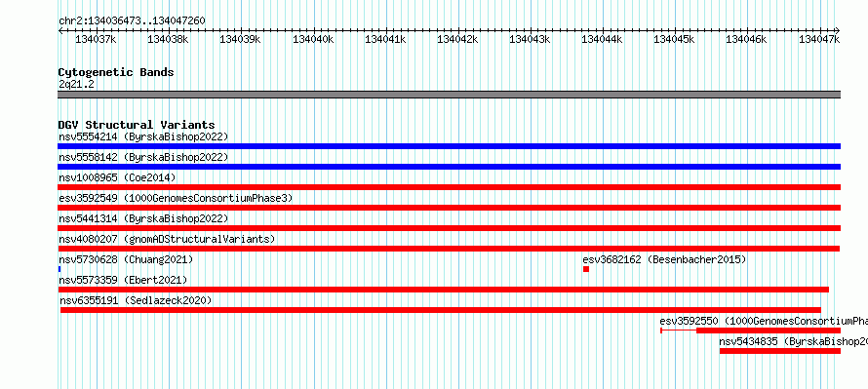Click the nsv5730628 (Chuang2021) label
868x389 pixels.
point(126,259)
